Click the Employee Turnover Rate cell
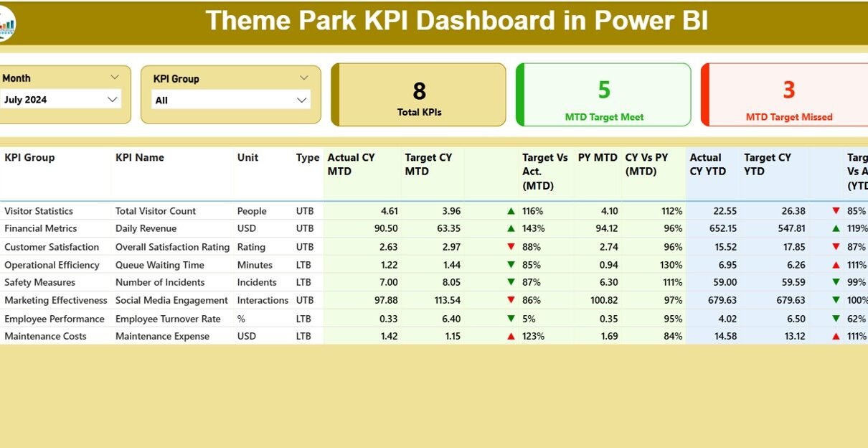The image size is (868, 448). pos(169,319)
